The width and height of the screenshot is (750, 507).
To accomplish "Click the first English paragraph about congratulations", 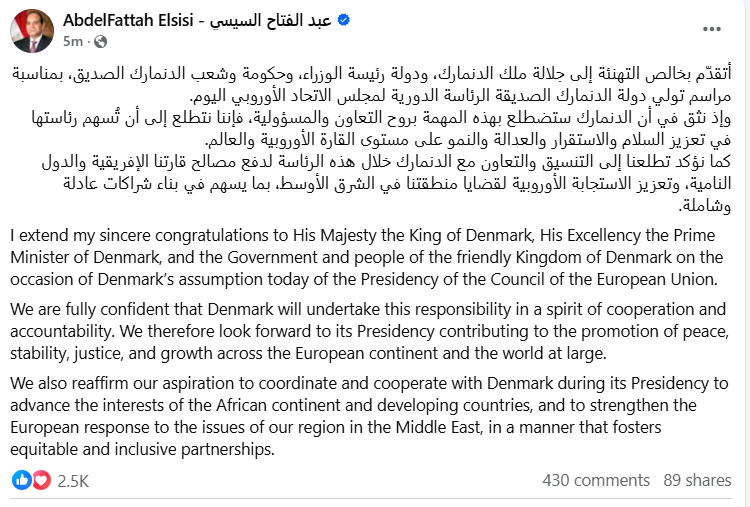I will click(x=366, y=257).
